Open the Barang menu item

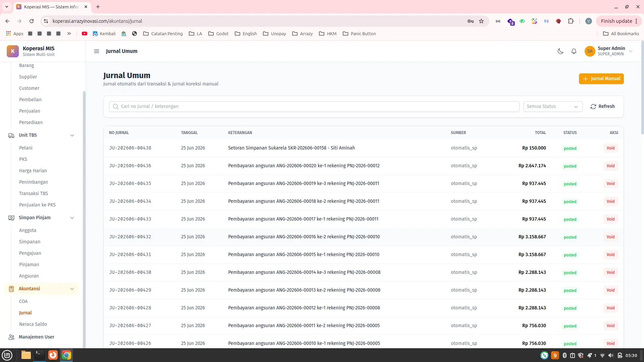coord(26,65)
